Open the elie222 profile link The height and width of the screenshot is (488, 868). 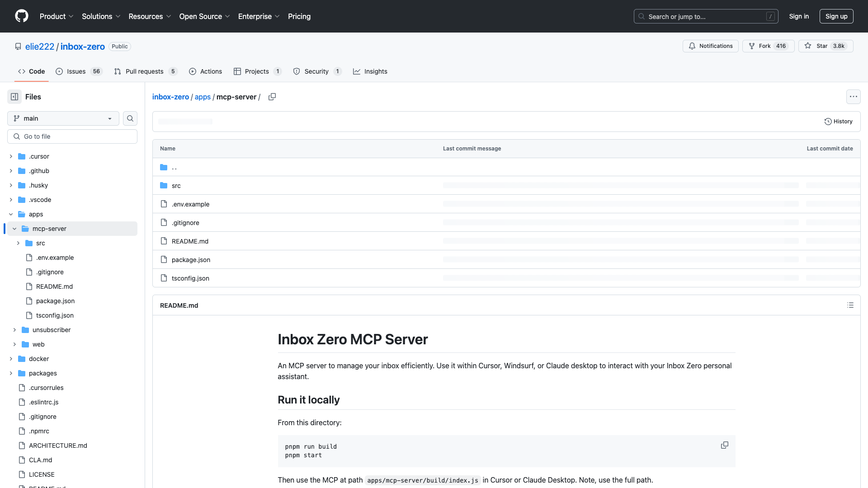point(40,47)
